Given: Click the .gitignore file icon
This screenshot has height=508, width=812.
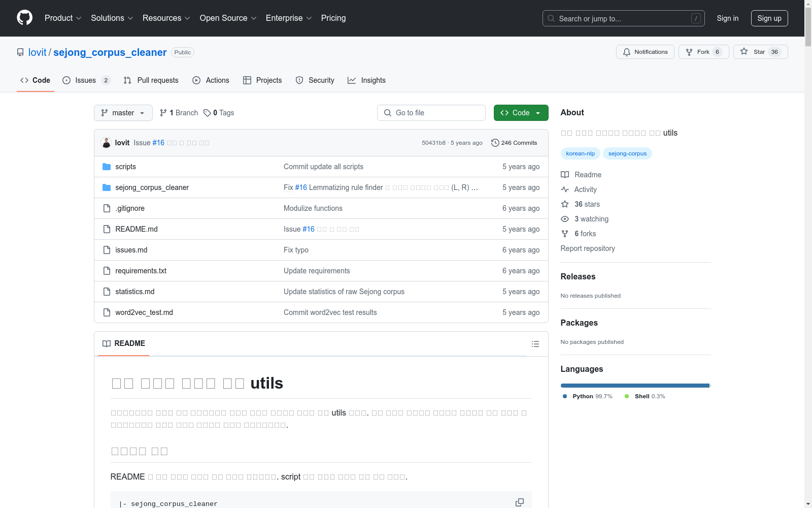Looking at the screenshot, I should [x=107, y=208].
